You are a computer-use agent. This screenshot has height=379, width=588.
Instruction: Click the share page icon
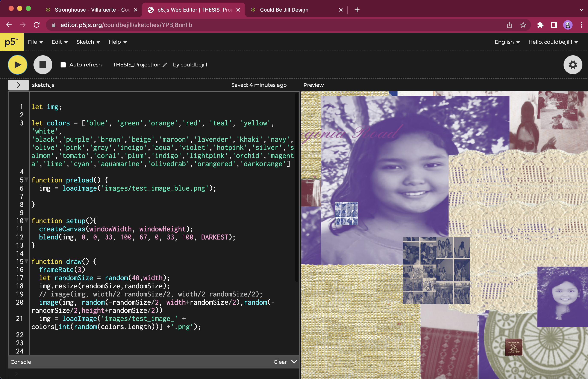click(509, 25)
